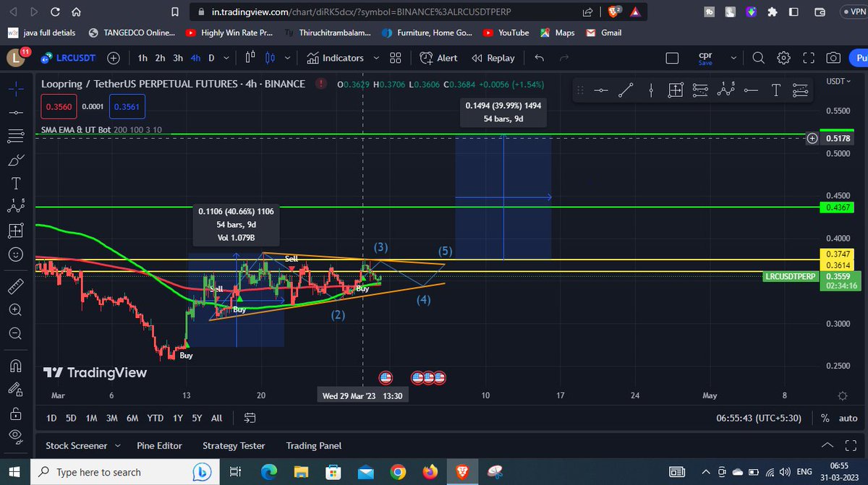Select price range measure tool in favorites toolbar
Screen dimensions: 868x485
[x=676, y=90]
